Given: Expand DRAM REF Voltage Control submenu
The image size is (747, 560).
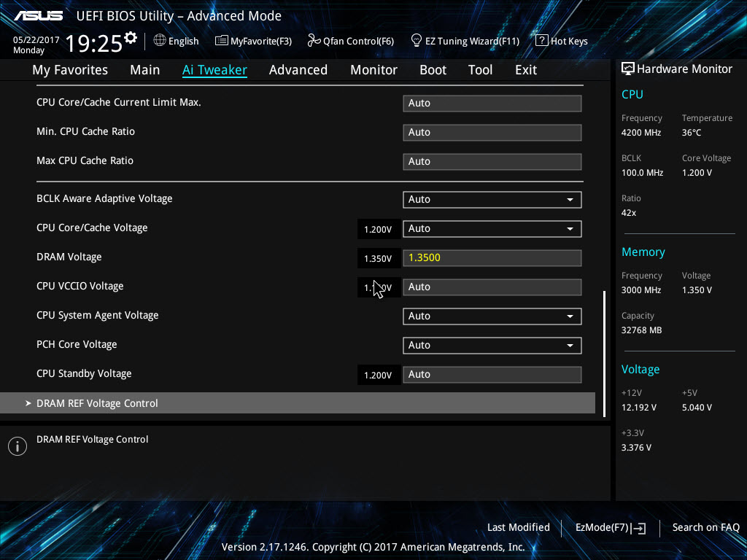Looking at the screenshot, I should [x=298, y=402].
